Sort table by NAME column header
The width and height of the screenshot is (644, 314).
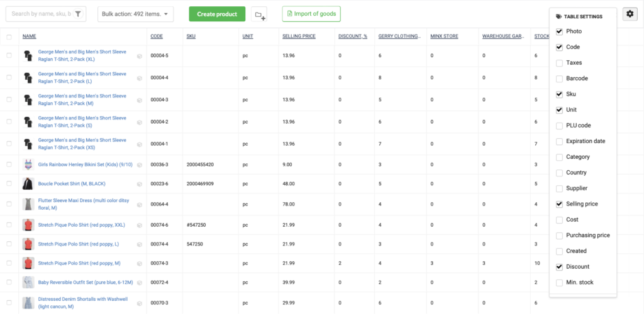(x=29, y=36)
